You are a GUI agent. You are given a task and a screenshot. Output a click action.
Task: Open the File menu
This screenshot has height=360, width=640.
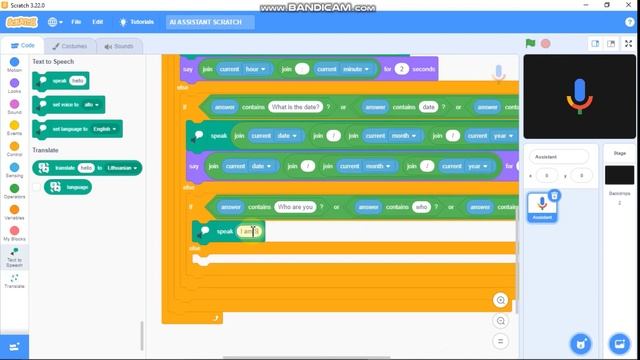(76, 22)
